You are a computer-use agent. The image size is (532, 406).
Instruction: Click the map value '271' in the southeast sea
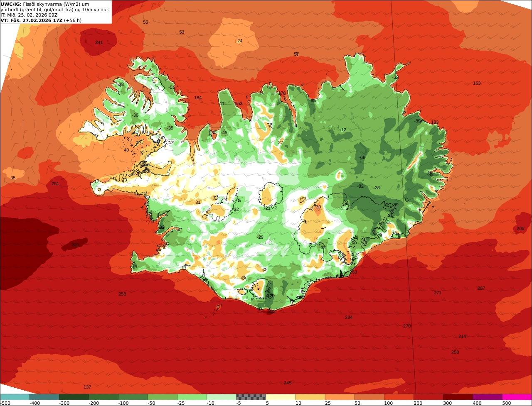(438, 293)
